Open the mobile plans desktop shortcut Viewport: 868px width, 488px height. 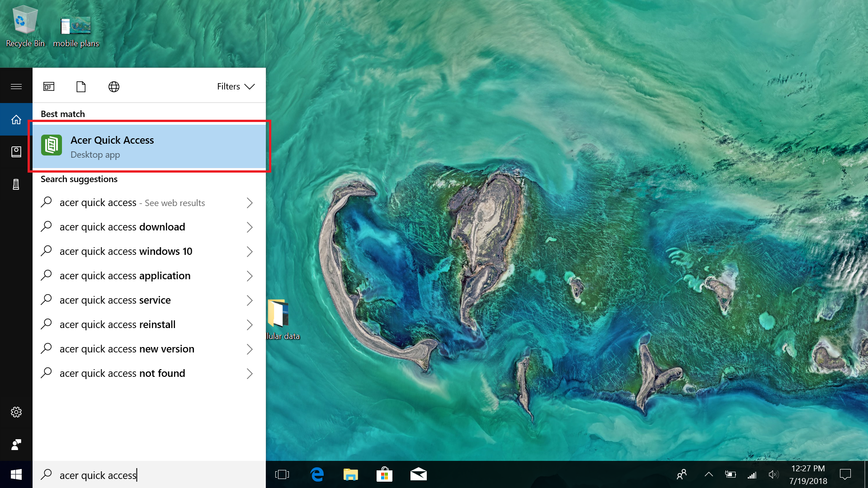click(76, 32)
